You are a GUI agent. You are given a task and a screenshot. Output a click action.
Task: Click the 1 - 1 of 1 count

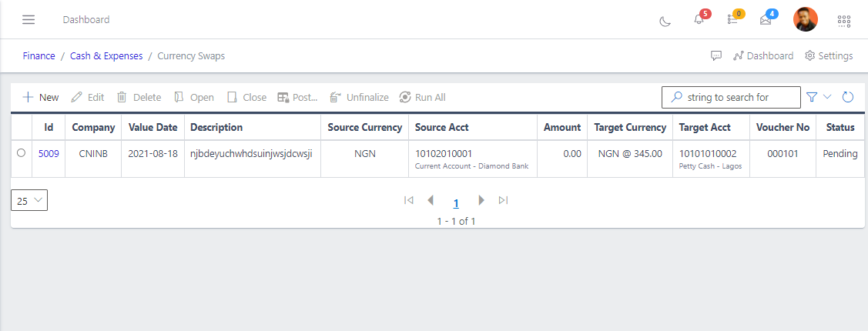coord(456,222)
